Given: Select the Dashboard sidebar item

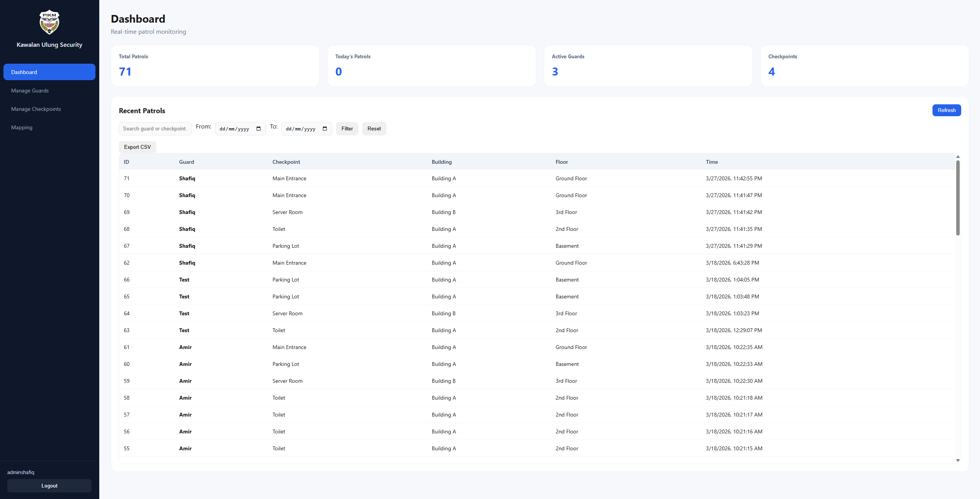Looking at the screenshot, I should (x=49, y=72).
